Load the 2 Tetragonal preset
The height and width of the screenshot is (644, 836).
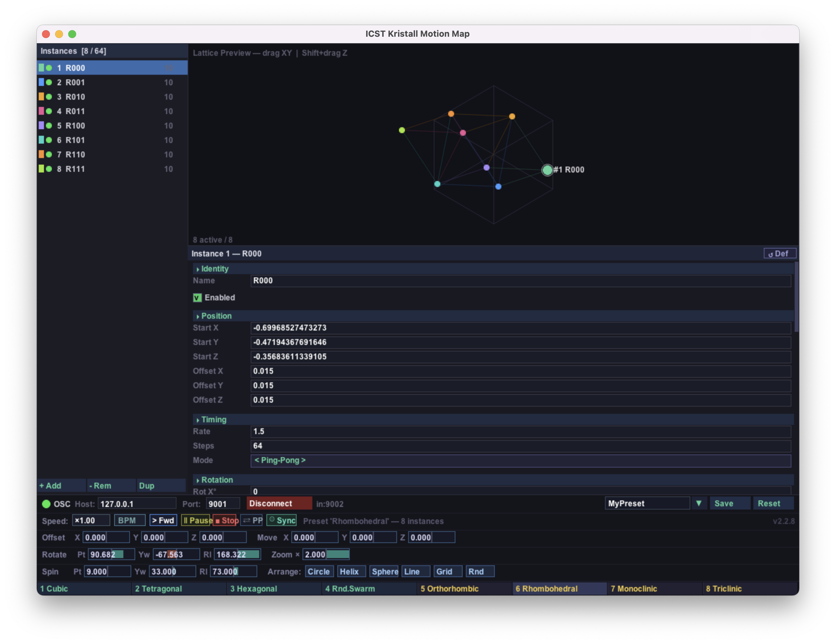pyautogui.click(x=179, y=589)
